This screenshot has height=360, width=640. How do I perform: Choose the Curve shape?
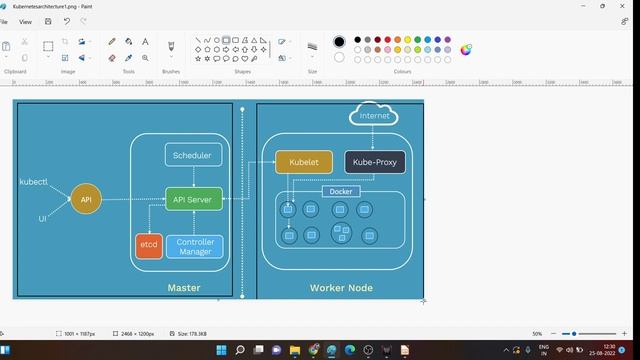pos(207,40)
